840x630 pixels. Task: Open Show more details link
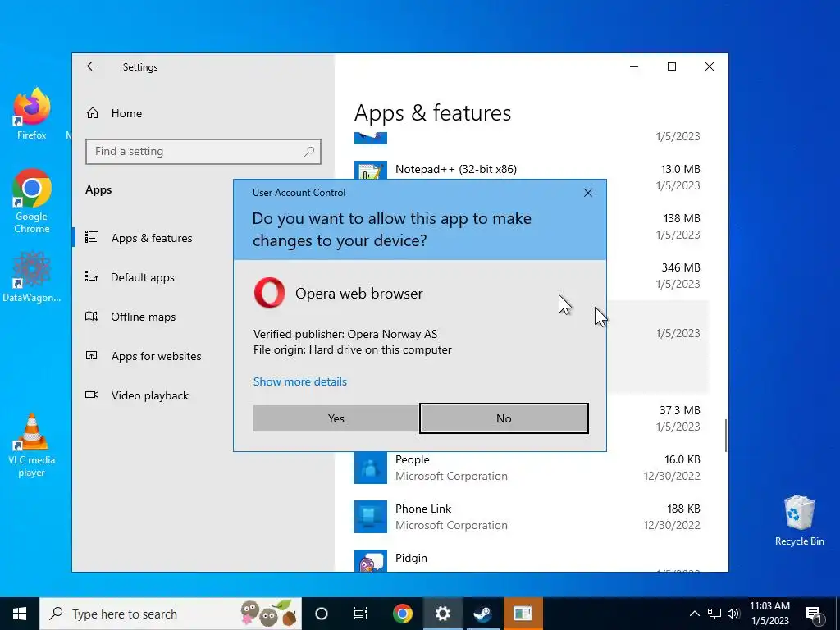click(300, 381)
